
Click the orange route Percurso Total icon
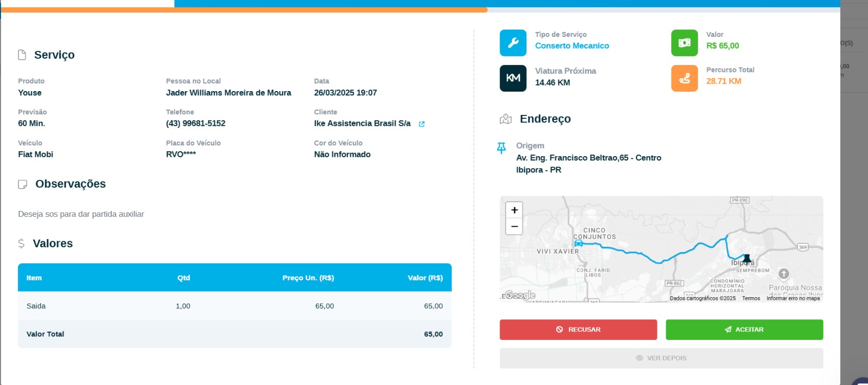684,78
